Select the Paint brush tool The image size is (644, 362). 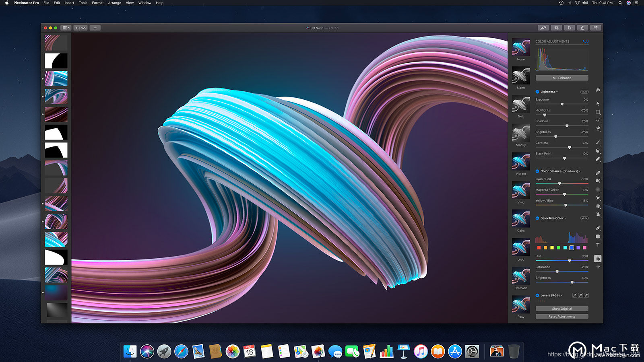point(598,142)
